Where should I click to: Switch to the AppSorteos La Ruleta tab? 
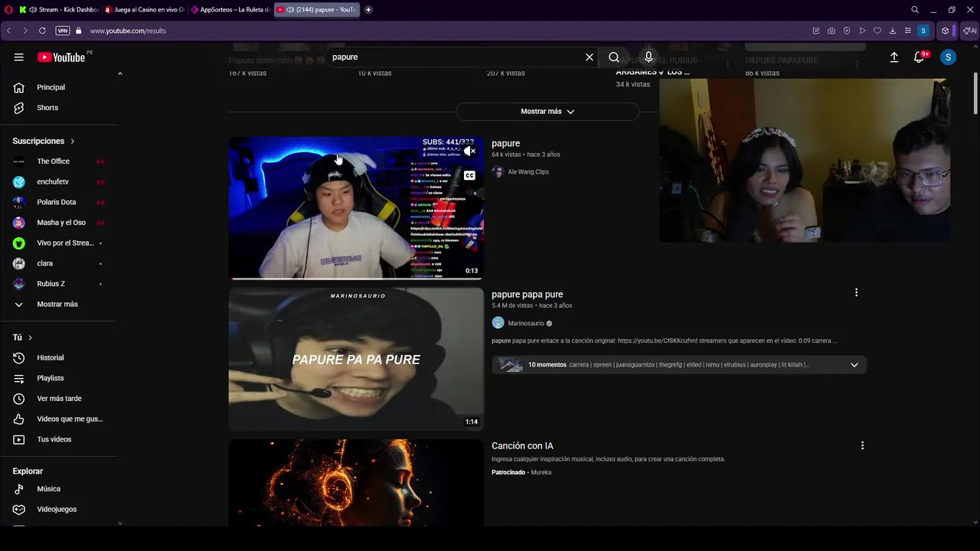click(x=230, y=10)
